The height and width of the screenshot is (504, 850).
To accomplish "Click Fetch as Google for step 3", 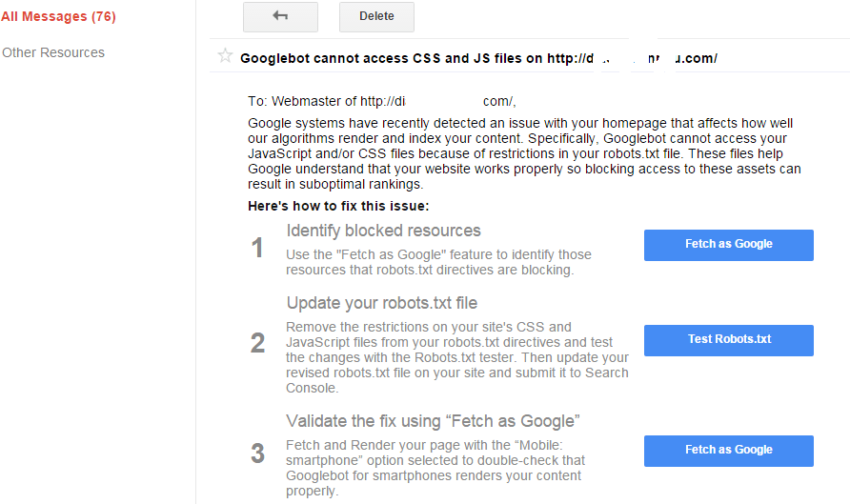I will tap(729, 451).
